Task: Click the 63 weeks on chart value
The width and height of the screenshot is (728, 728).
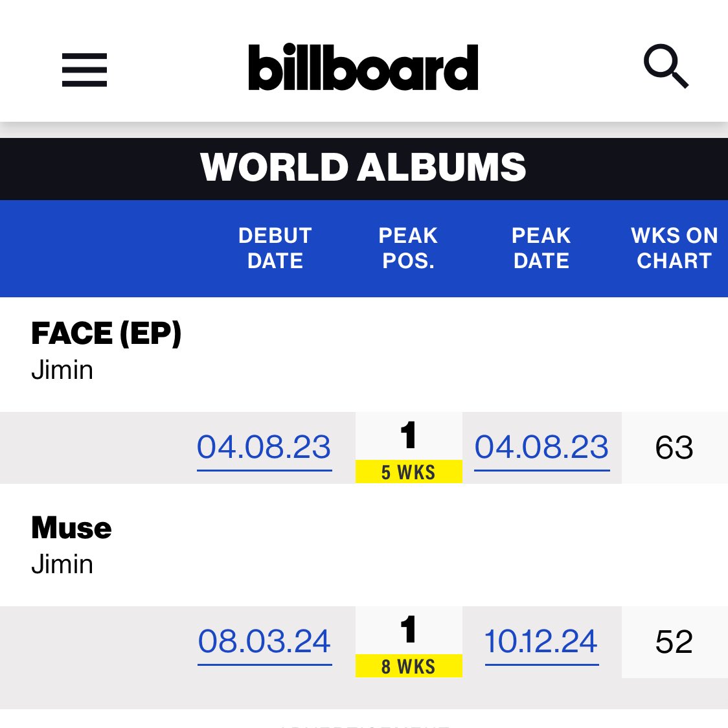Action: point(674,448)
